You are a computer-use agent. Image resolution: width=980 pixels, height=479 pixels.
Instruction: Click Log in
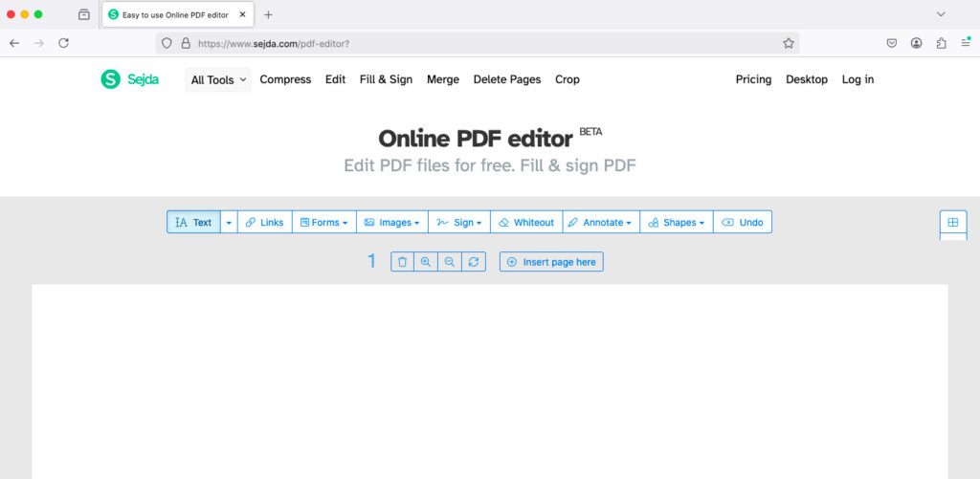tap(857, 79)
